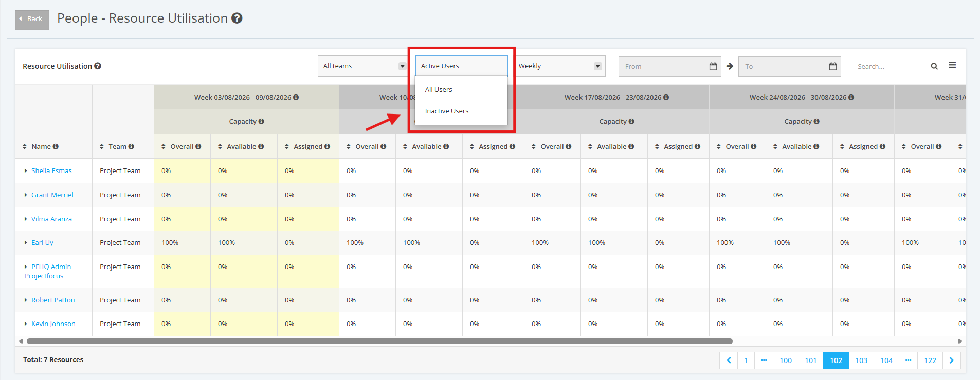Sort Assigned column of week 03/08/2026

tap(287, 147)
